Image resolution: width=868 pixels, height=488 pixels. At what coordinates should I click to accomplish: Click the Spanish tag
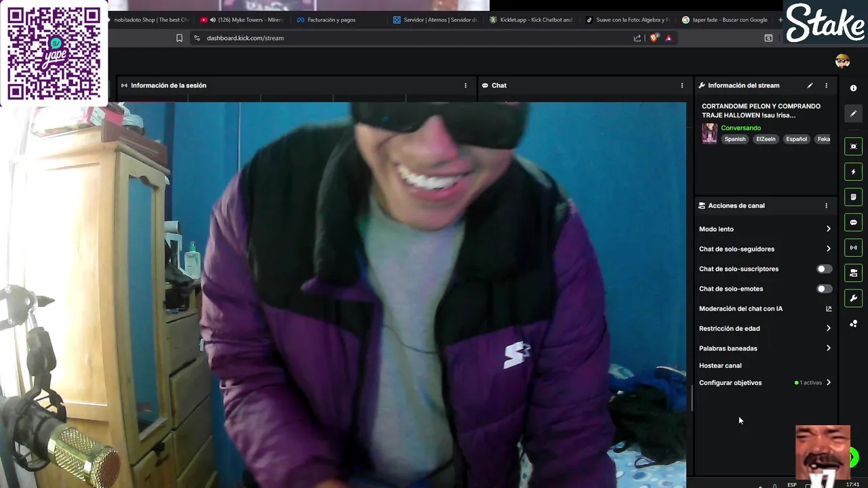735,139
